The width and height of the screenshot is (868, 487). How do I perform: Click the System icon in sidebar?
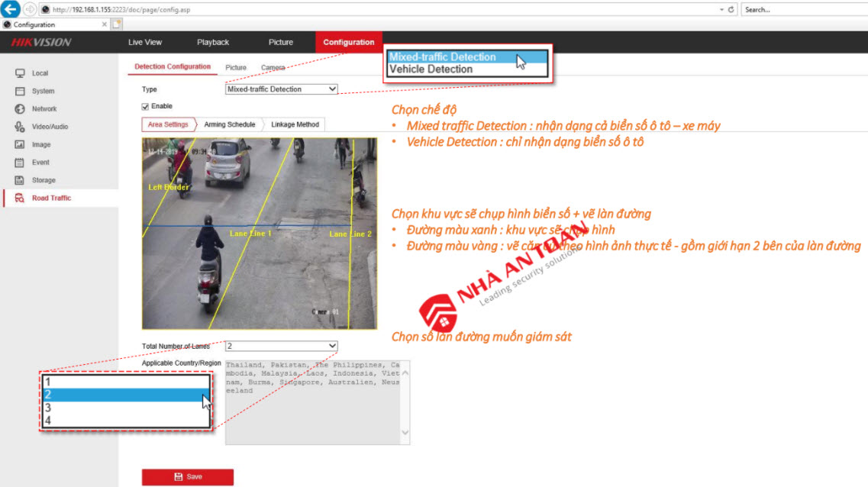[x=20, y=91]
